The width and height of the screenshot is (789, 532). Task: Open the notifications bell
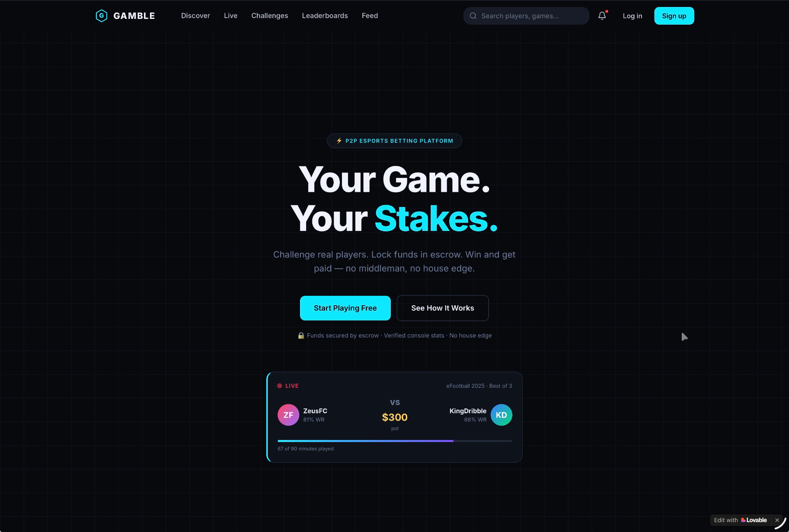coord(602,16)
